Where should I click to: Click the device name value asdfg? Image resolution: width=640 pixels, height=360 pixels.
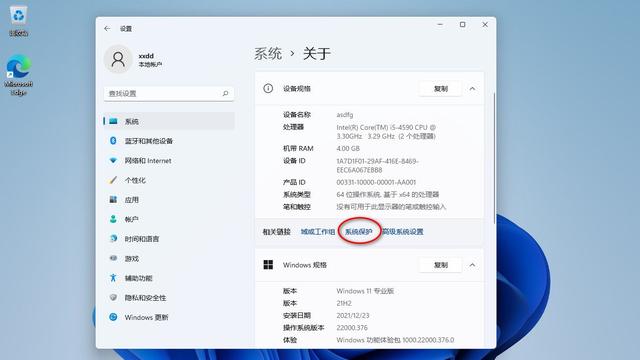pyautogui.click(x=345, y=115)
